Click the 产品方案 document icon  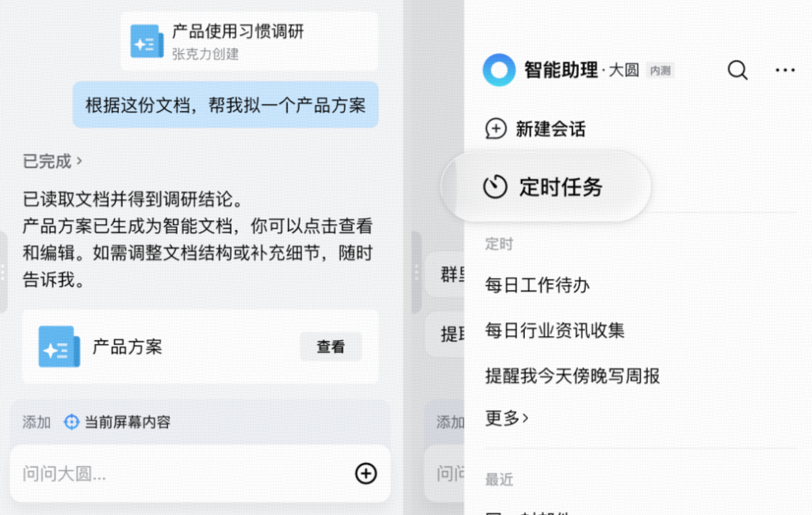point(59,346)
